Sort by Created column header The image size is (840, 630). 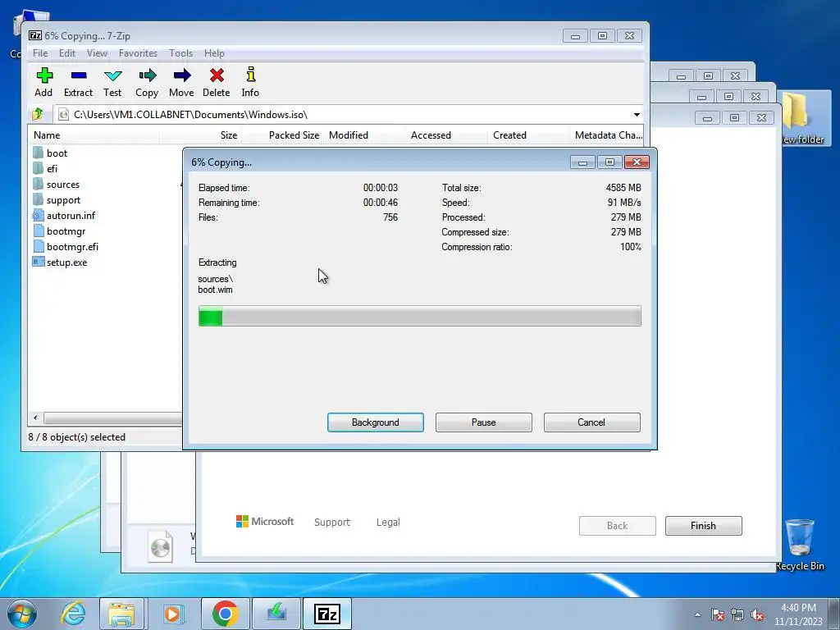click(528, 135)
